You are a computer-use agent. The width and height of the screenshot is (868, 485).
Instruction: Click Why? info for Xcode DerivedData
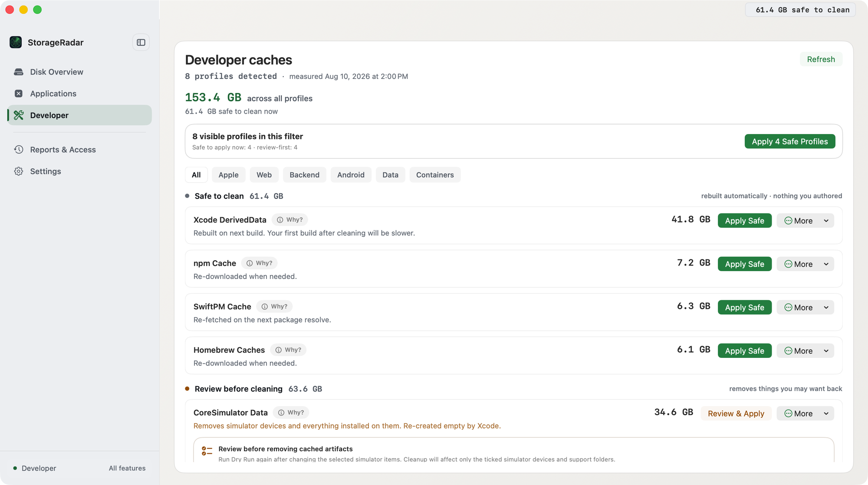290,220
